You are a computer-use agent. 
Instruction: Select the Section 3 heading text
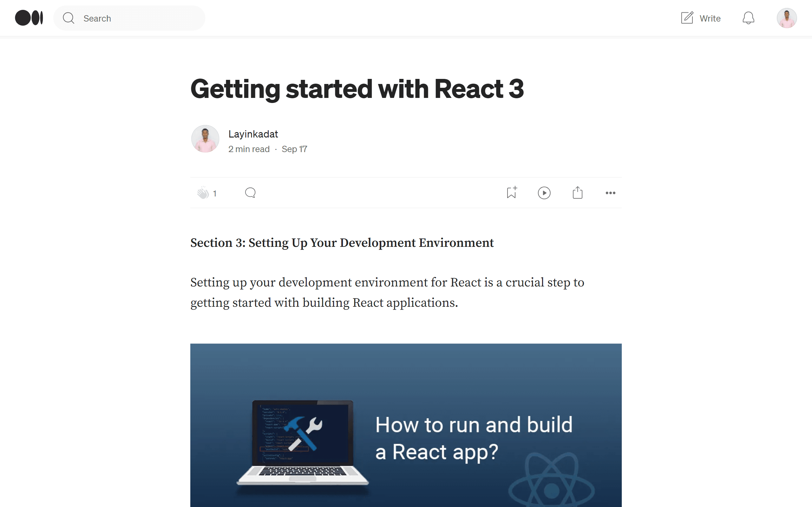342,242
